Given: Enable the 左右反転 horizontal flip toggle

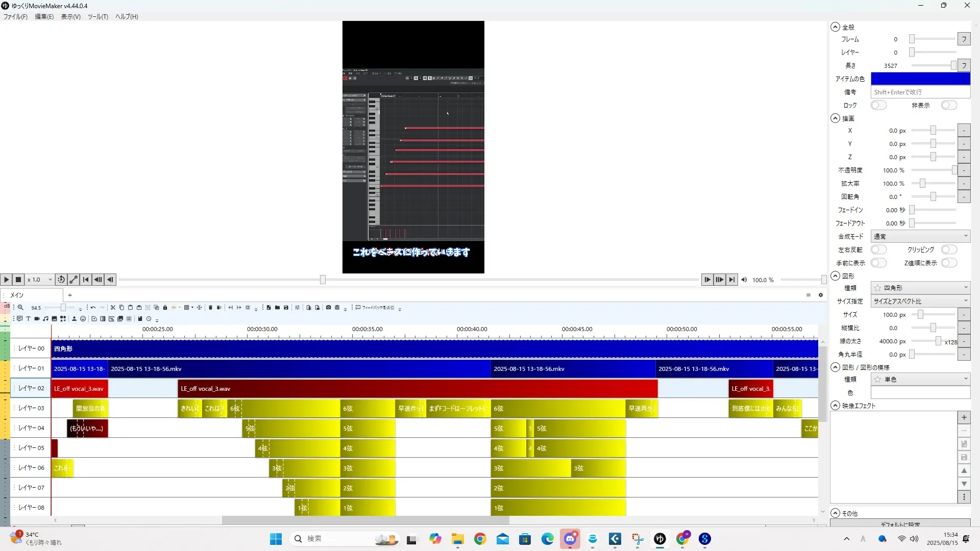Looking at the screenshot, I should pyautogui.click(x=878, y=249).
